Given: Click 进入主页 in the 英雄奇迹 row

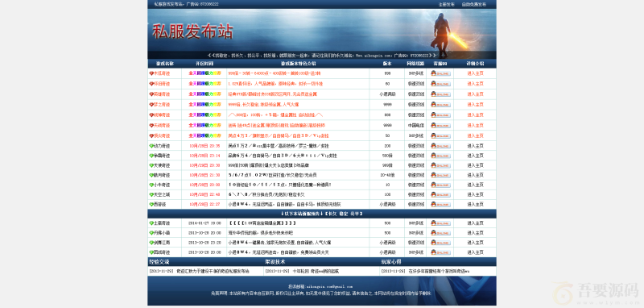Looking at the screenshot, I should click(475, 94).
